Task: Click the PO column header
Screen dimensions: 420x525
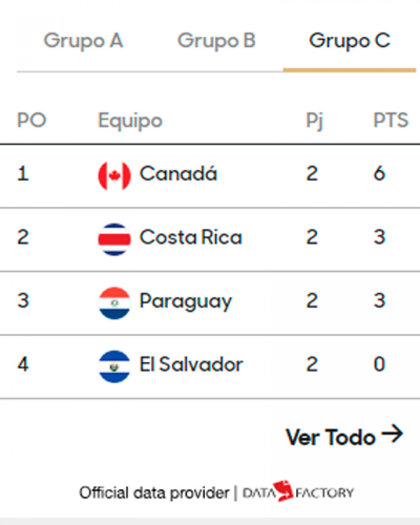Action: [x=31, y=120]
